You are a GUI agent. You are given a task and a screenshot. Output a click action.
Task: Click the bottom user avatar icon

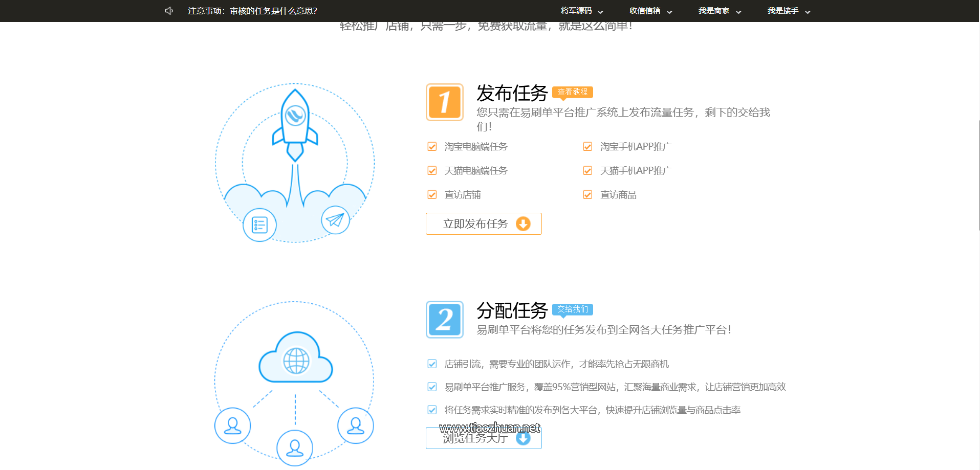click(295, 447)
